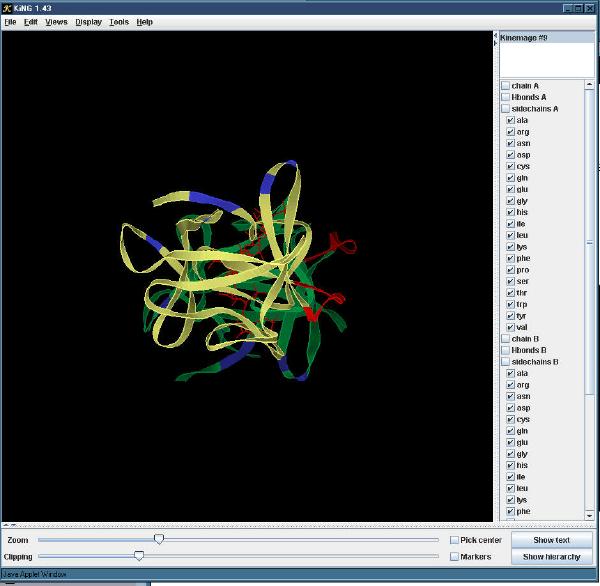Viewport: 600px width, 586px height.
Task: Click the scroll up arrow of the group list
Action: click(x=589, y=85)
